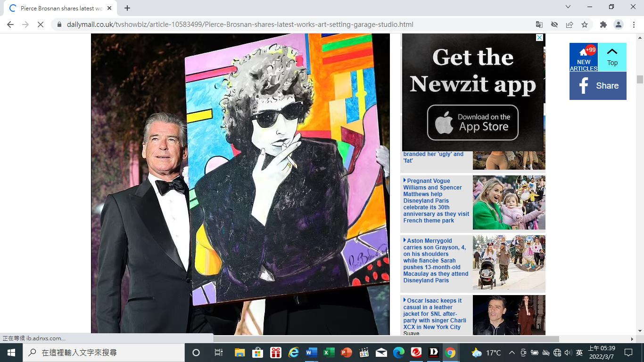Go back to the previous page
Viewport: 644px width, 362px height.
[10, 25]
